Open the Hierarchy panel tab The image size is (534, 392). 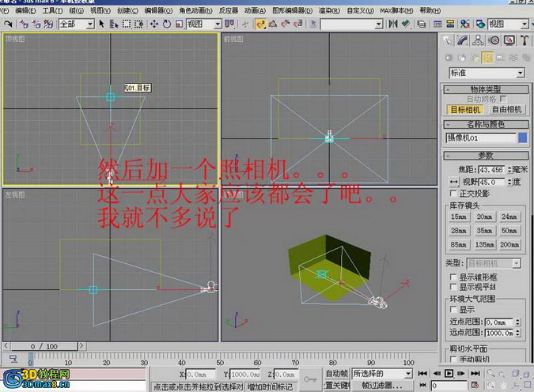coord(479,41)
